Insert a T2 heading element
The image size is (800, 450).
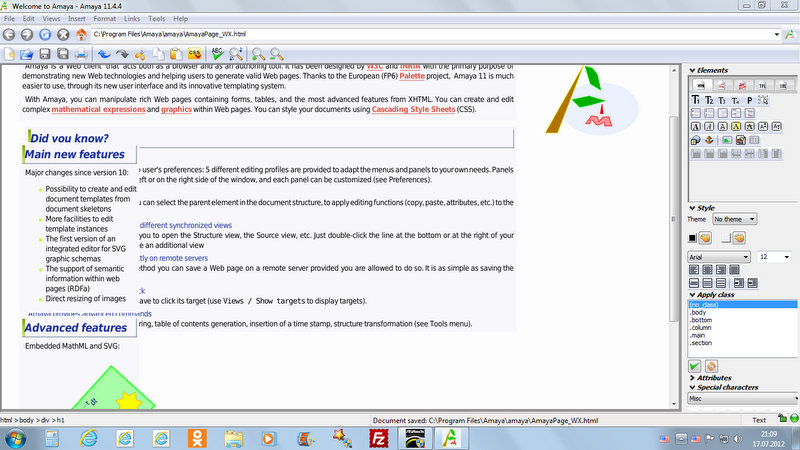(x=709, y=100)
